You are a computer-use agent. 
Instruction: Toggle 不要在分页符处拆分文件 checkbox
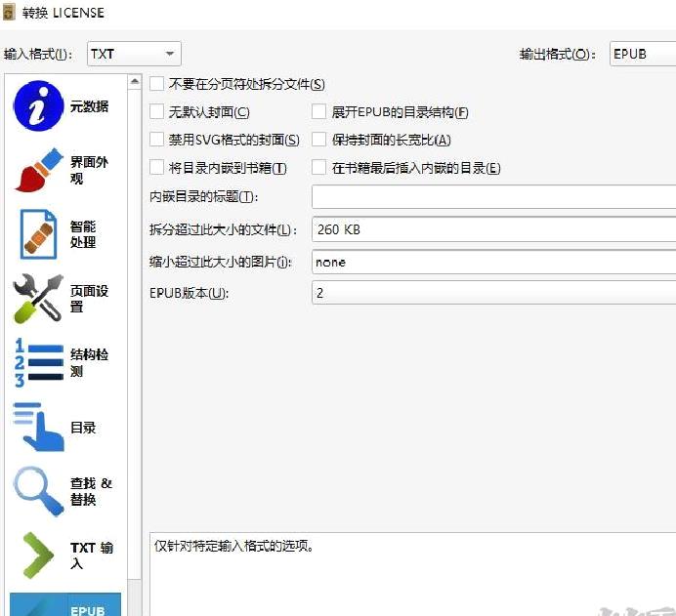coord(156,84)
